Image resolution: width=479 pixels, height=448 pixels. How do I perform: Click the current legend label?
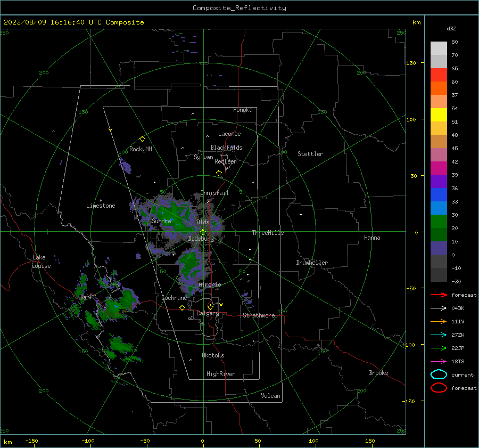coord(463,375)
